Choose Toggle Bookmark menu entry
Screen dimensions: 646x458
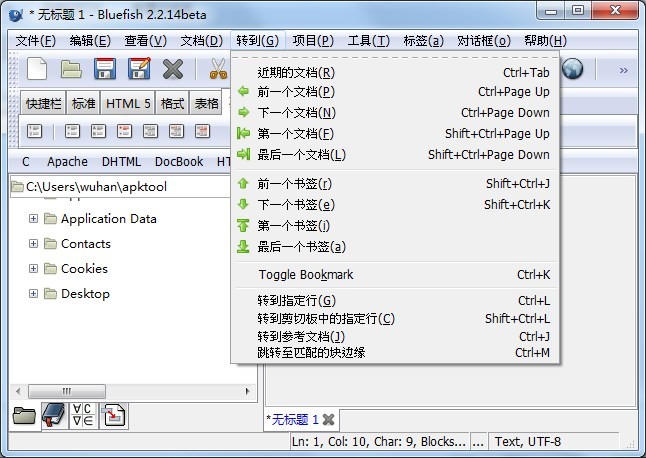(x=395, y=274)
